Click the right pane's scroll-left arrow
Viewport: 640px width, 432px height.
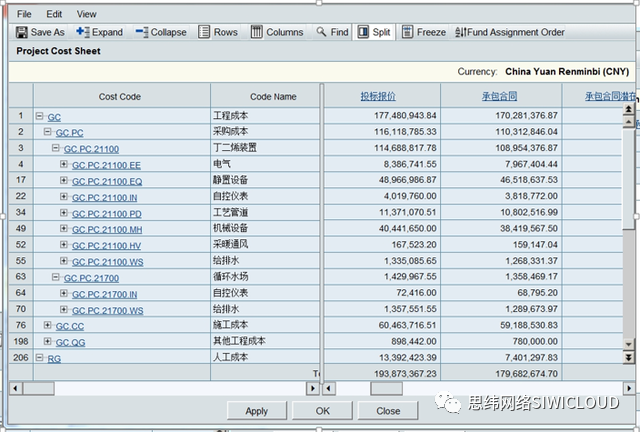tap(330, 388)
